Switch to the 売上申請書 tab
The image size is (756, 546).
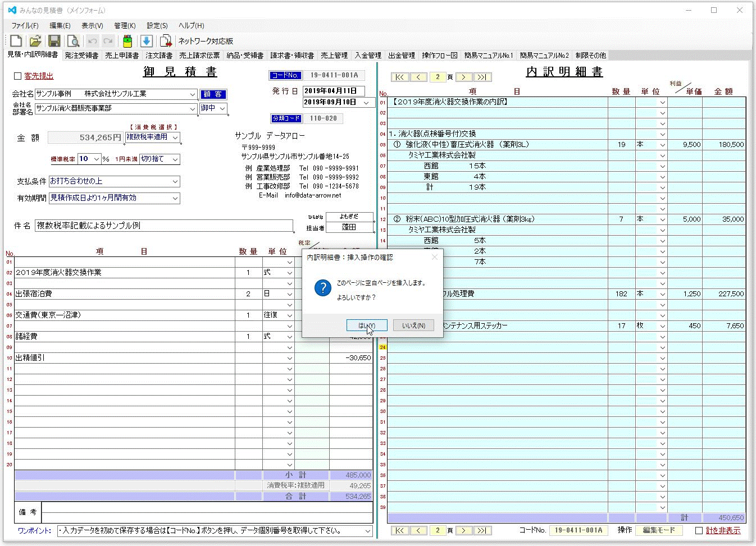(x=122, y=56)
